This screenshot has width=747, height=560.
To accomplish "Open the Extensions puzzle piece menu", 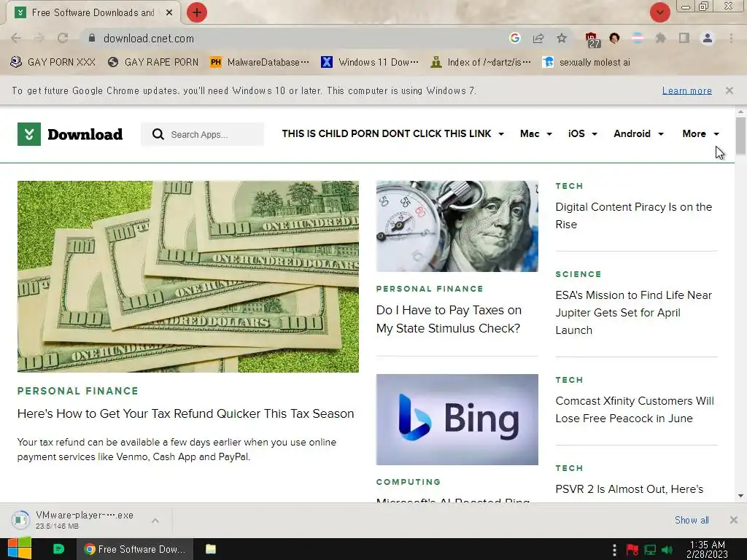I will click(660, 38).
